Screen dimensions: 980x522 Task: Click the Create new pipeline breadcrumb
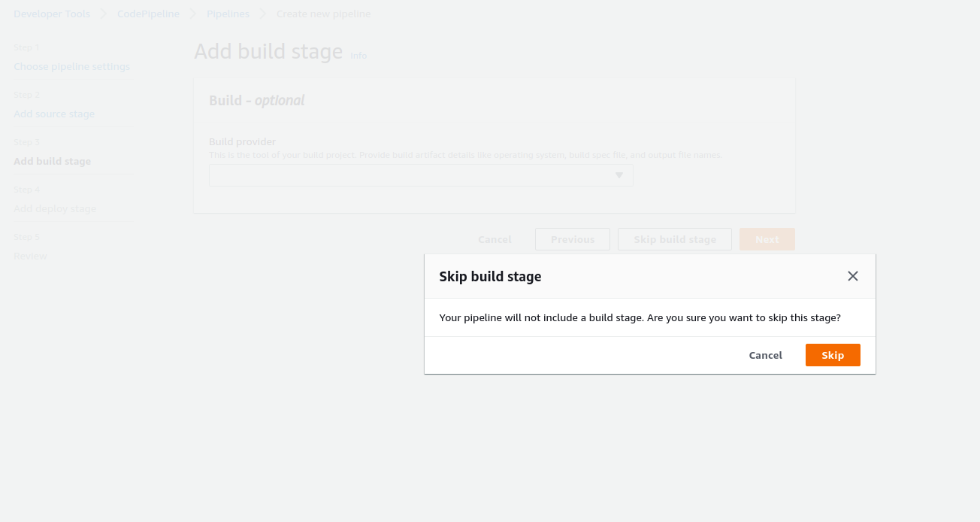323,14
